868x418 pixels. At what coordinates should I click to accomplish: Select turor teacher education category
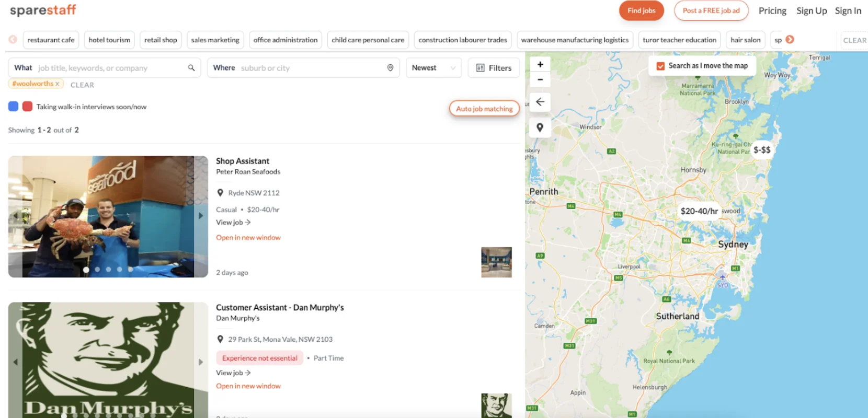(679, 40)
